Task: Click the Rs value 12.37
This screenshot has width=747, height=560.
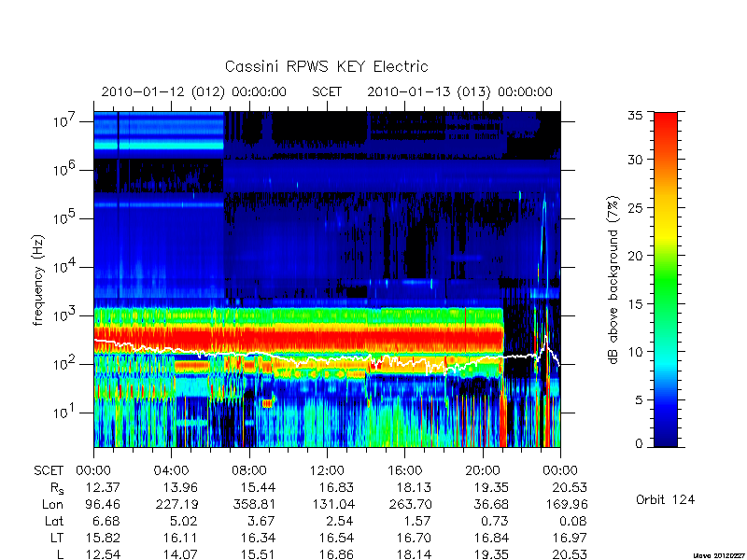Action: point(103,487)
